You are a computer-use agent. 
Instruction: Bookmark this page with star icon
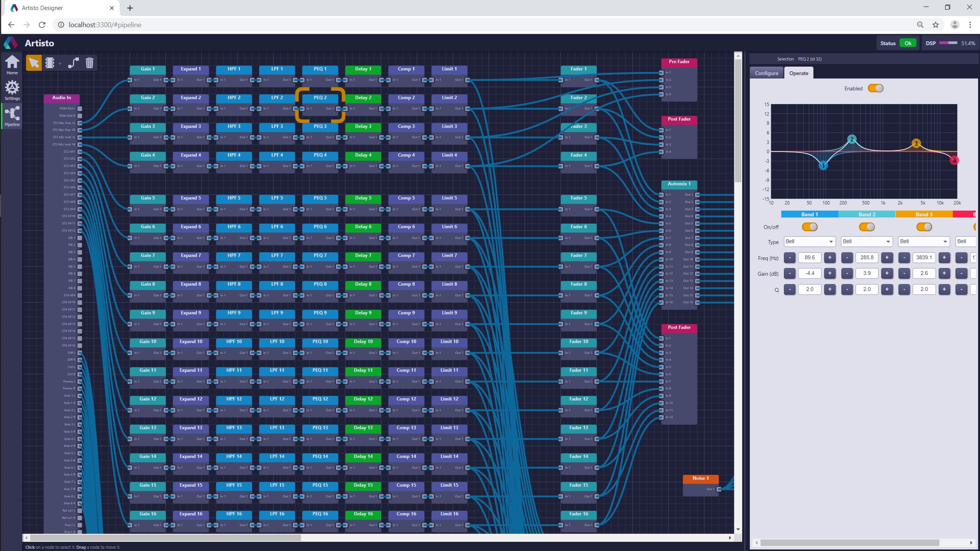[936, 25]
